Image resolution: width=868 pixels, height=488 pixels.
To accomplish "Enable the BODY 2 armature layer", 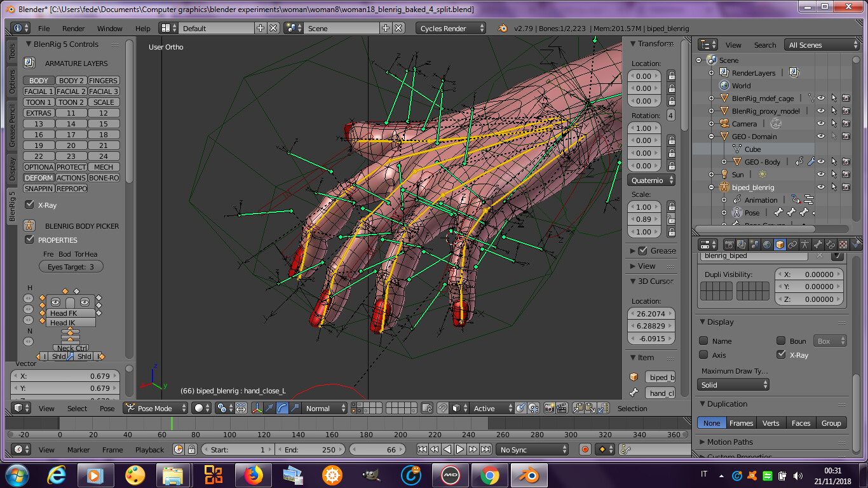I will [71, 81].
